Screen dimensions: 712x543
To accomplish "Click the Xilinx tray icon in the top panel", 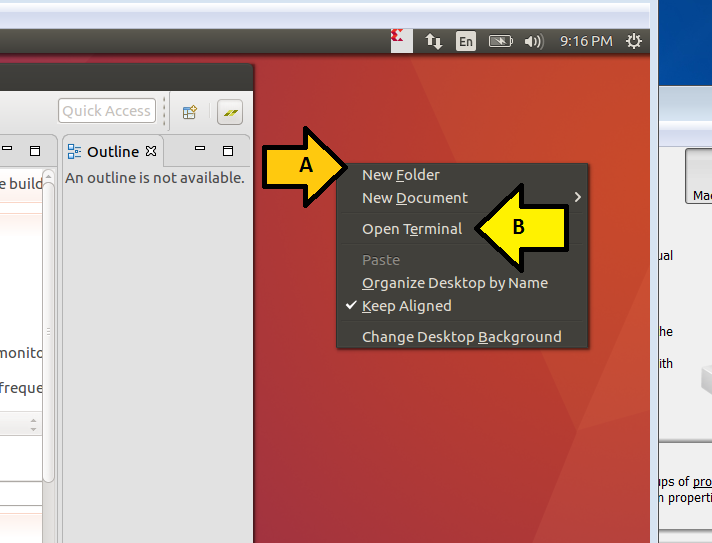I will tap(399, 40).
